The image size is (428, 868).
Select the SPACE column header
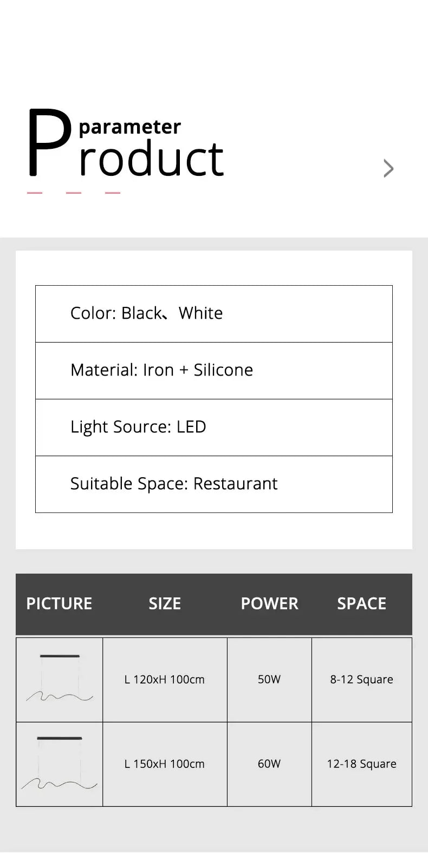click(x=361, y=603)
